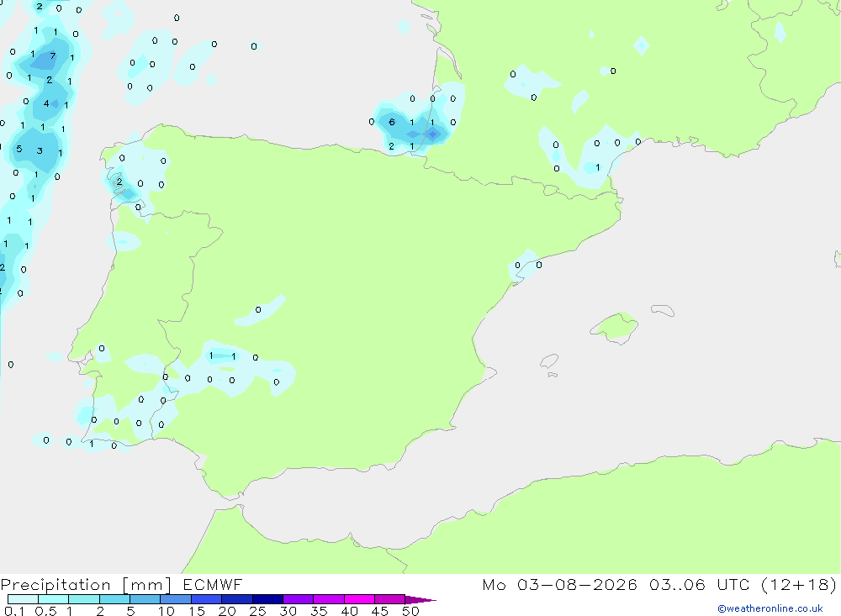The height and width of the screenshot is (616, 841).
Task: Select the magenta 40–45 mm legend swatch
Action: [x=359, y=599]
